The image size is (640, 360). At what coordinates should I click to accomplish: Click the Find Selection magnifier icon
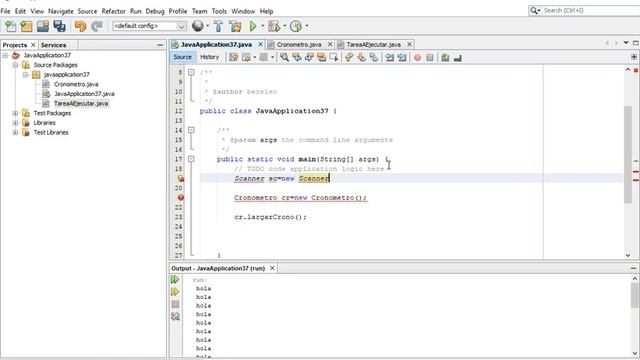pyautogui.click(x=284, y=58)
